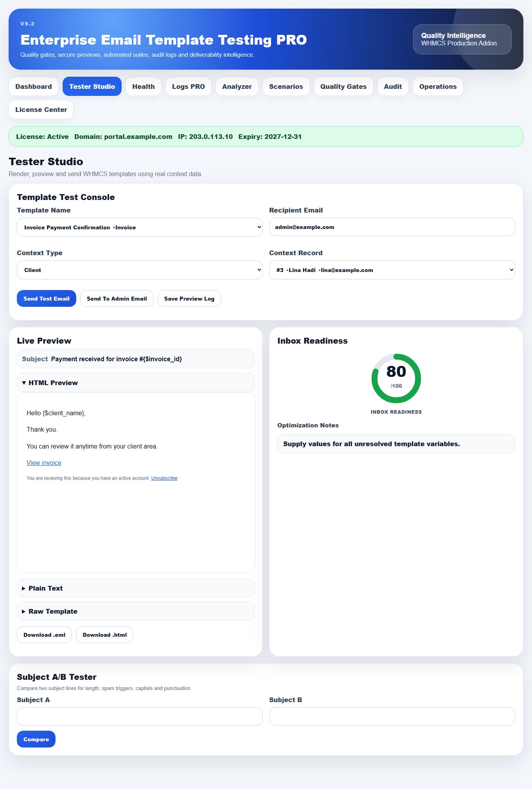Download the .eml file

[44, 635]
